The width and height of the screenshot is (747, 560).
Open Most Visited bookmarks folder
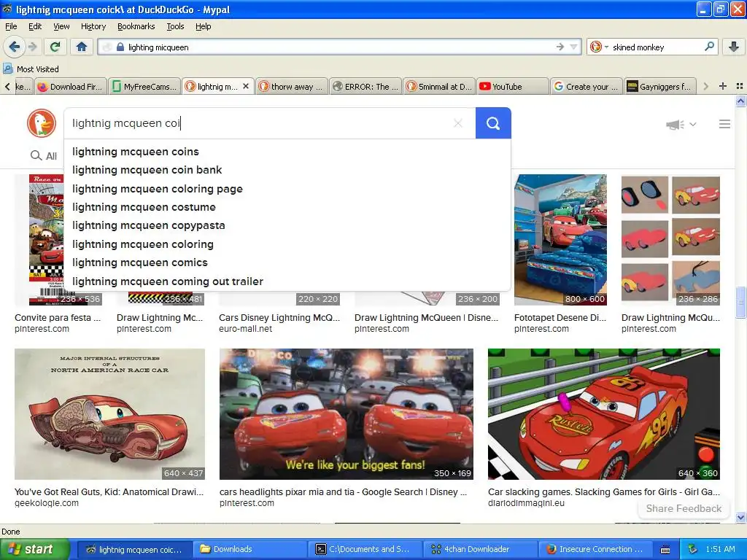[x=31, y=69]
